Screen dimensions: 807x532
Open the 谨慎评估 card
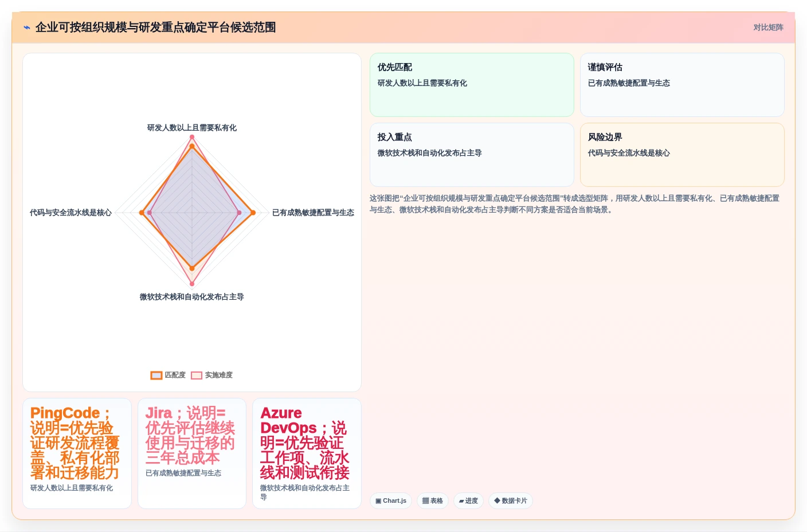682,85
